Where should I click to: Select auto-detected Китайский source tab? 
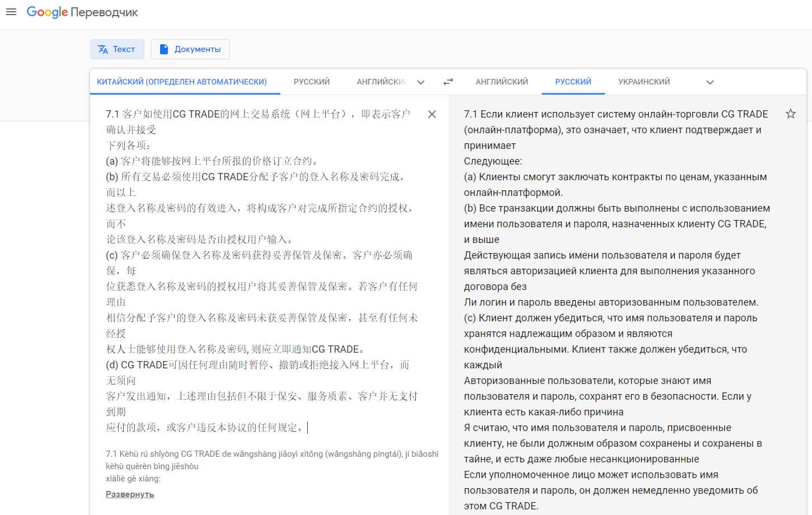pyautogui.click(x=181, y=82)
